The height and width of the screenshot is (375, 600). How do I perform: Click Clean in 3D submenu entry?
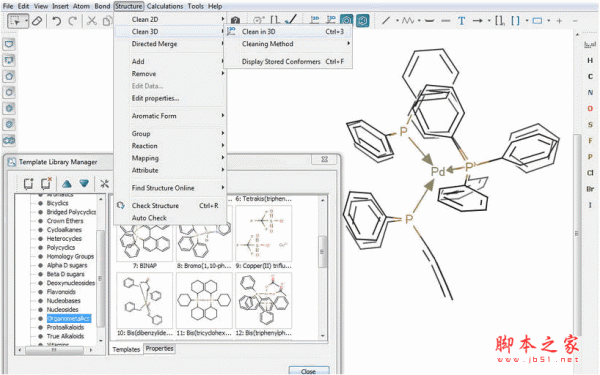(288, 32)
